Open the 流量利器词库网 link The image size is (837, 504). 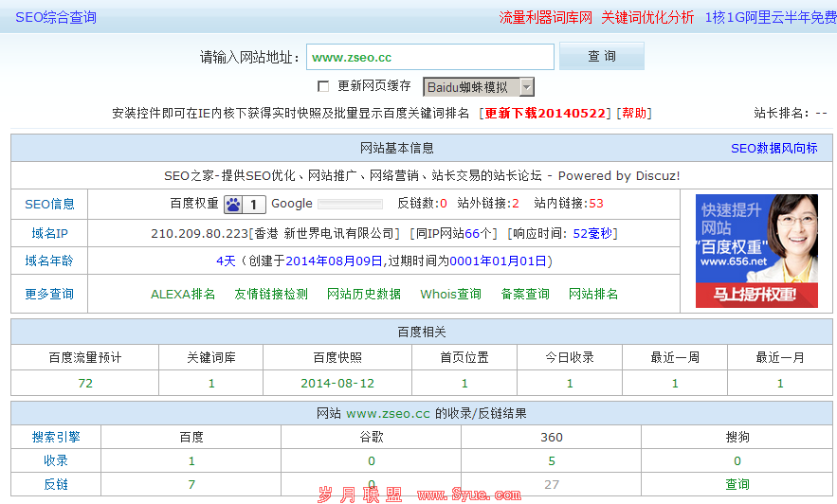pyautogui.click(x=546, y=18)
